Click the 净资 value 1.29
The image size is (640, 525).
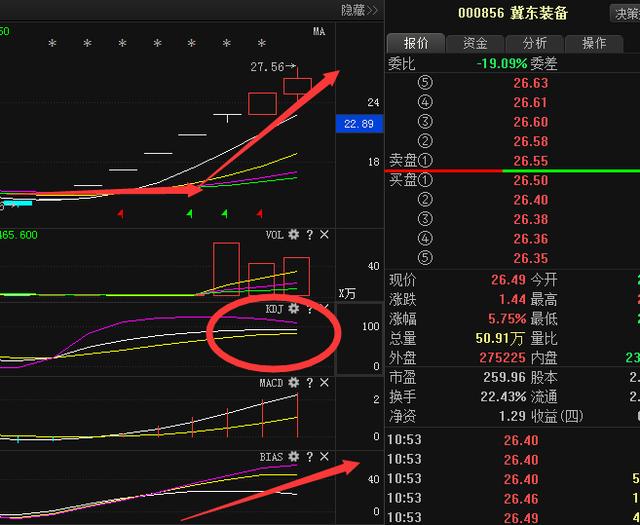tap(512, 416)
